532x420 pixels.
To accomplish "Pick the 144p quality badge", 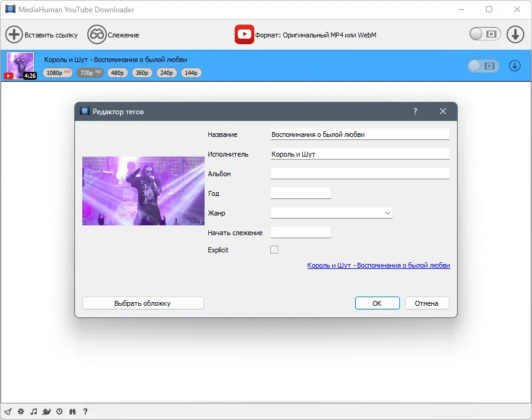I will point(191,72).
